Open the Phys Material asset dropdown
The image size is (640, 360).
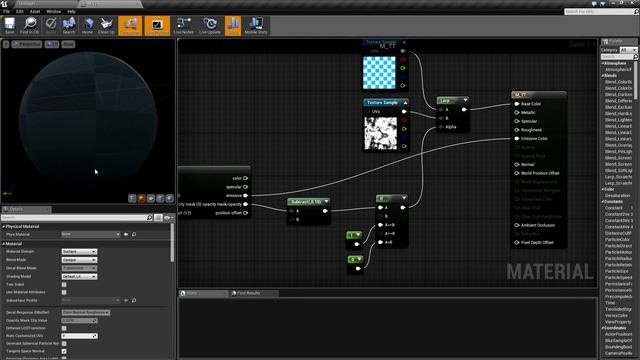coord(90,234)
